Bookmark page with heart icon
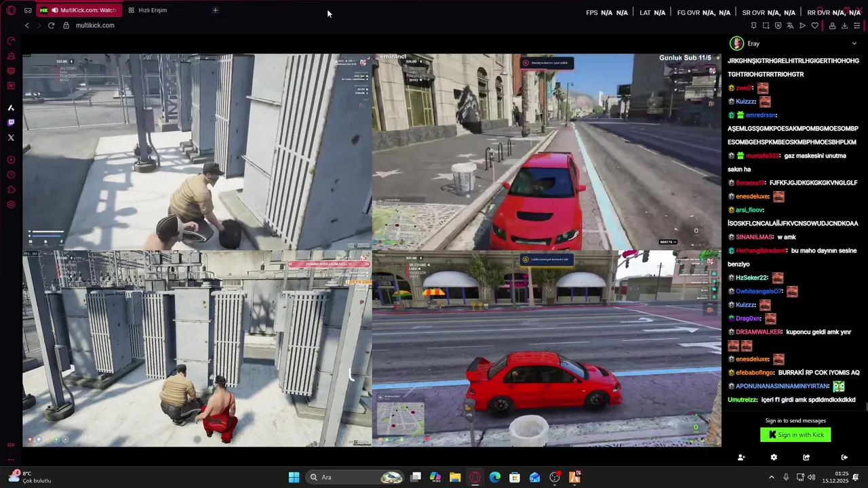This screenshot has width=868, height=488. click(x=814, y=26)
